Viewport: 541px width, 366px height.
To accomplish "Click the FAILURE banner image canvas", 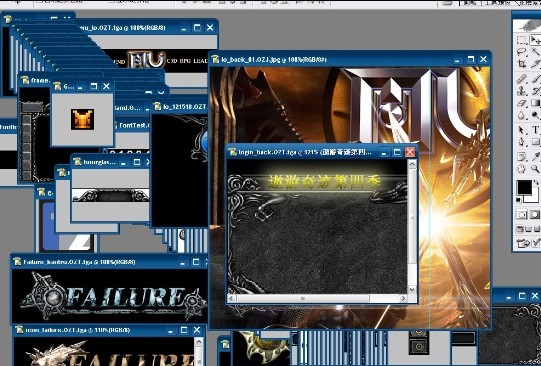I will pyautogui.click(x=110, y=296).
